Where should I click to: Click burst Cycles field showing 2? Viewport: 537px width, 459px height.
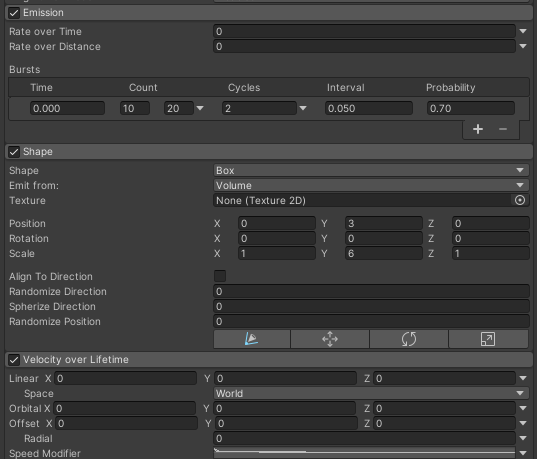259,108
